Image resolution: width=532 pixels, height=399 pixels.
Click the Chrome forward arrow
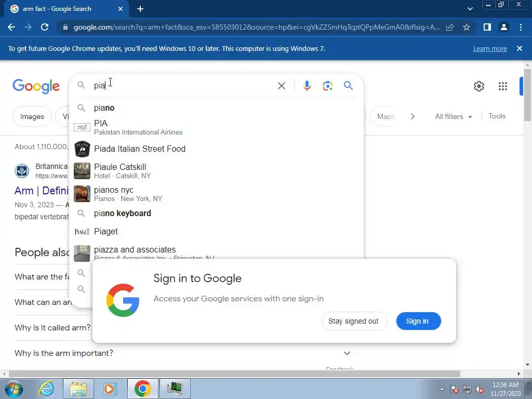pos(28,27)
